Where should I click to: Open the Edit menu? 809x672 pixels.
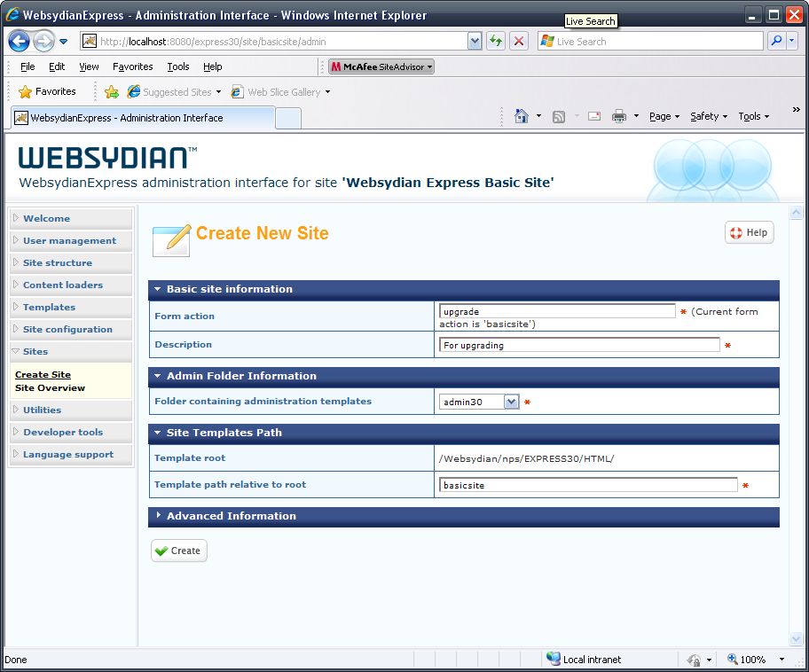[x=57, y=66]
